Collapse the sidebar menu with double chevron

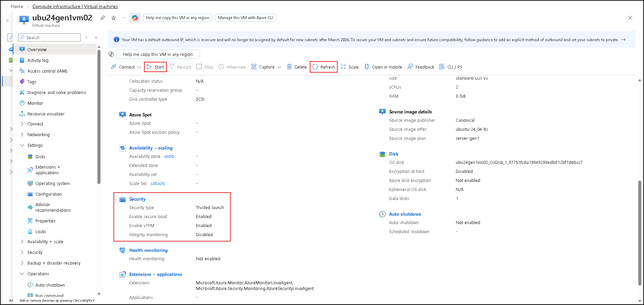coord(96,37)
